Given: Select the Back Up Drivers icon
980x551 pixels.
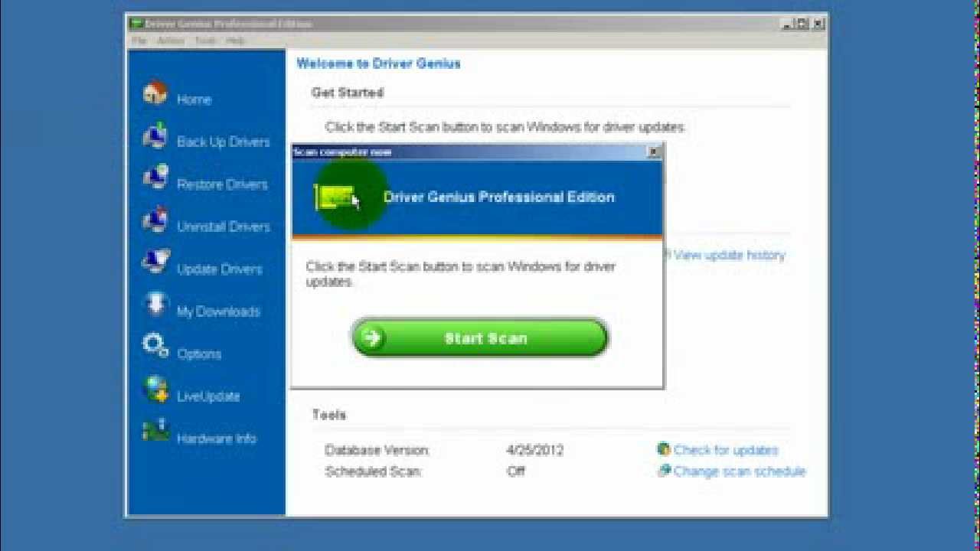Looking at the screenshot, I should pos(155,136).
